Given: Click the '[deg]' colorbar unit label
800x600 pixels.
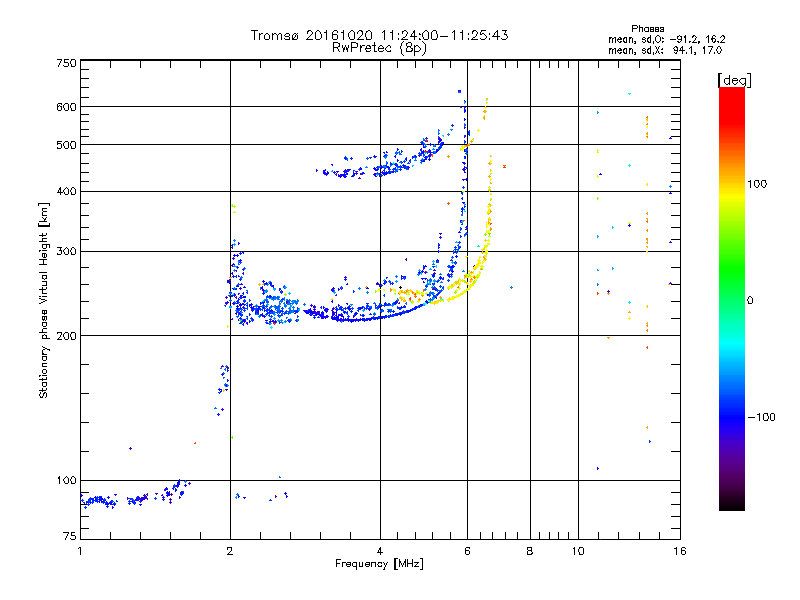Looking at the screenshot, I should tap(734, 80).
